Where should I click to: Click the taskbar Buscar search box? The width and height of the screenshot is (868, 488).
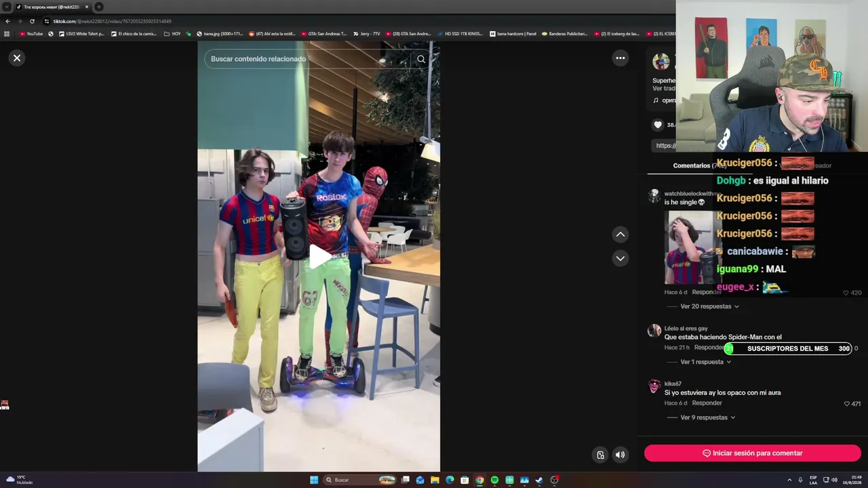click(x=359, y=480)
